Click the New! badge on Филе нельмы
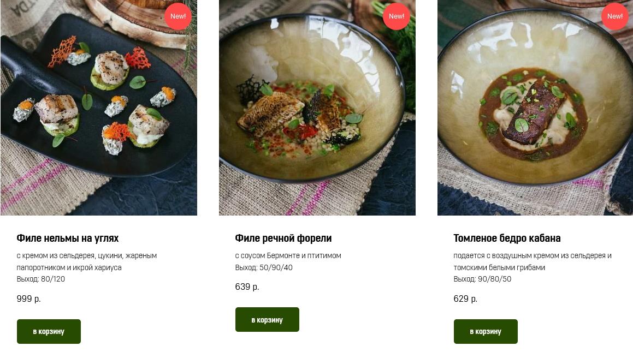The height and width of the screenshot is (364, 633). point(178,16)
